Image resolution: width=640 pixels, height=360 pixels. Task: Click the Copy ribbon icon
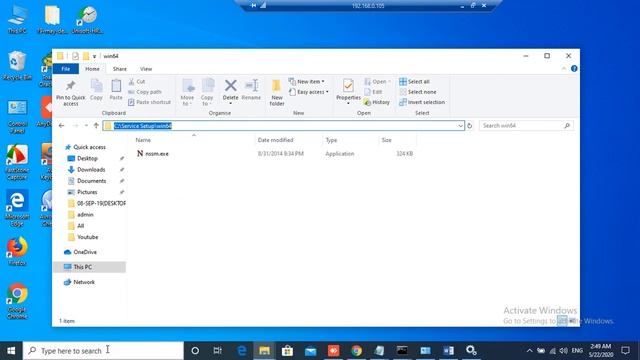tap(96, 90)
